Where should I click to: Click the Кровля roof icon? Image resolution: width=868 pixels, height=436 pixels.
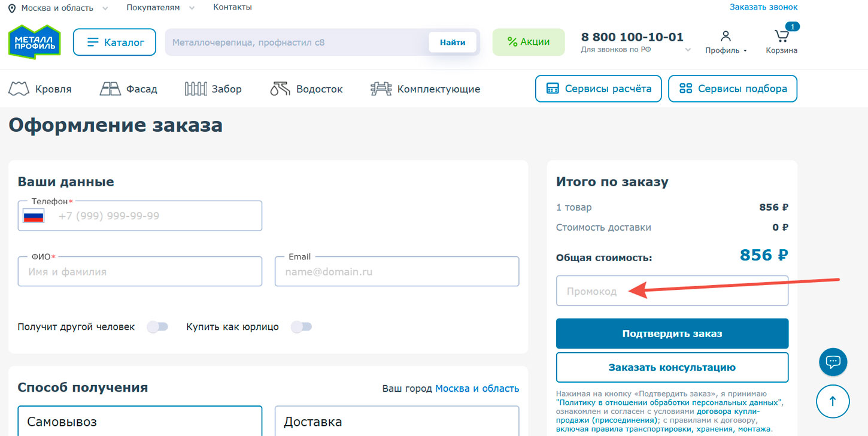pos(19,89)
